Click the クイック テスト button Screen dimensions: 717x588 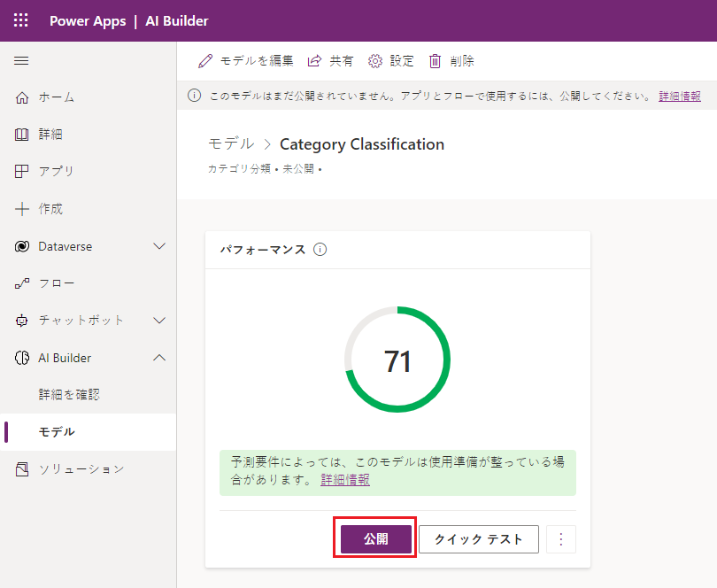(479, 539)
